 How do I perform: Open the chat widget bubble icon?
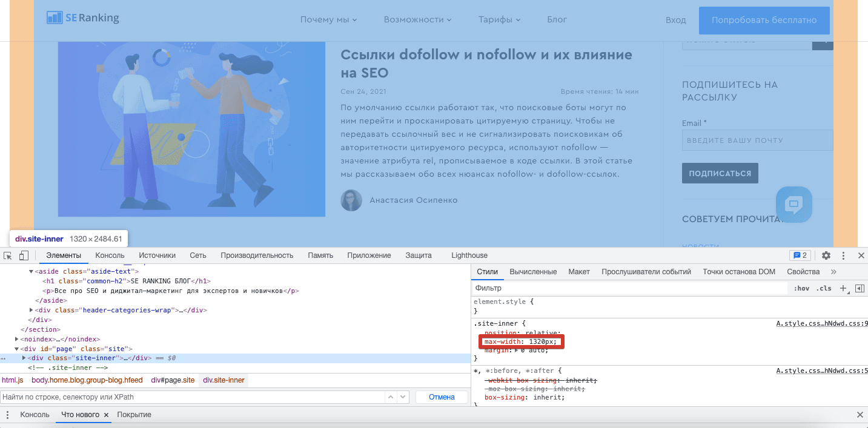click(x=793, y=205)
